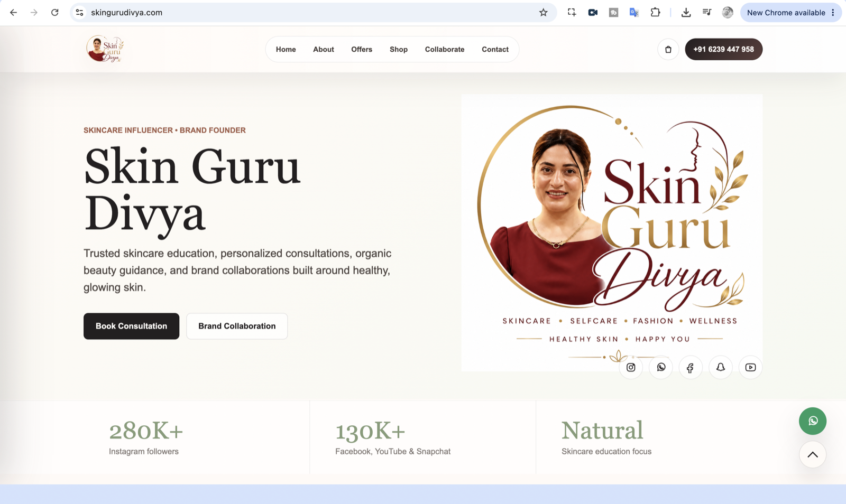Screen dimensions: 846x504
Task: Click 'Facebook, YouTube & Snapchat' label
Action: coord(393,451)
